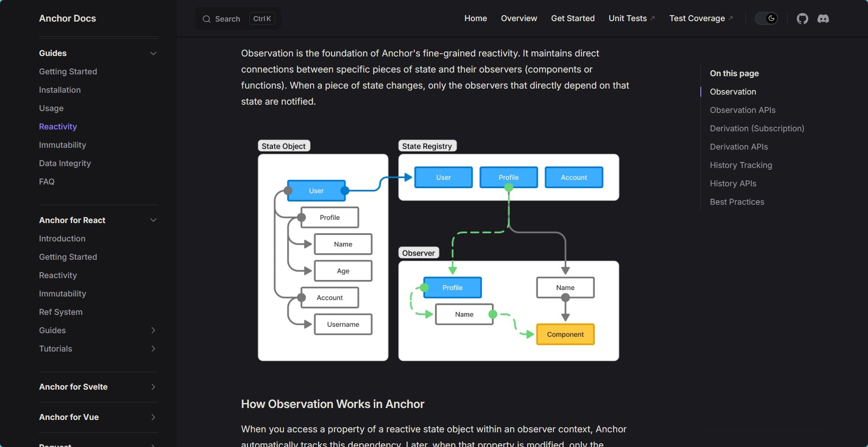Open Immutability under Anchor for React

coord(62,294)
